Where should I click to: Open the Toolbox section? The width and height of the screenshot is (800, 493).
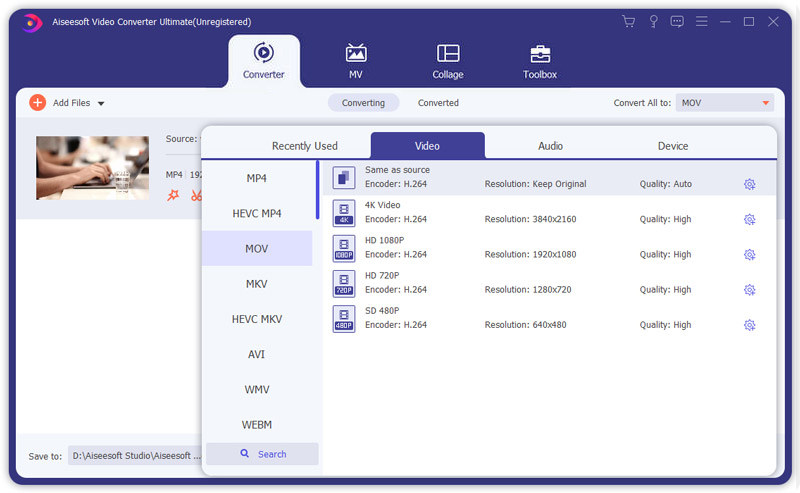tap(540, 62)
